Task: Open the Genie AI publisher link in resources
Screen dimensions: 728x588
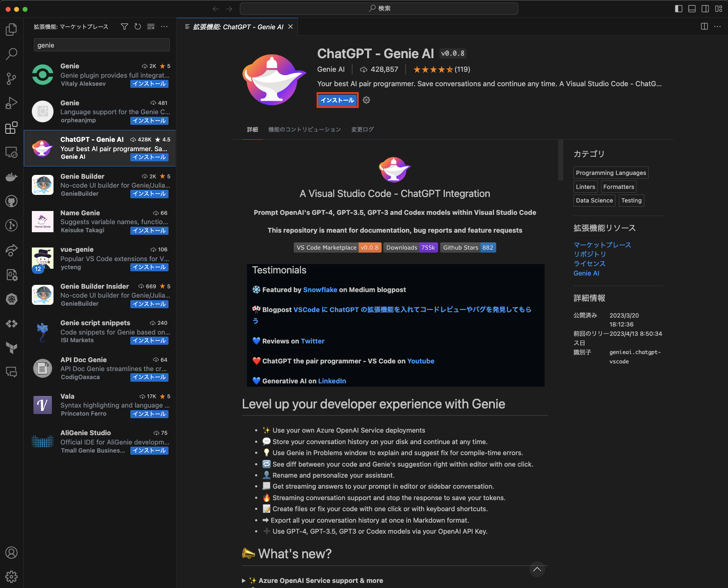Action: [586, 273]
